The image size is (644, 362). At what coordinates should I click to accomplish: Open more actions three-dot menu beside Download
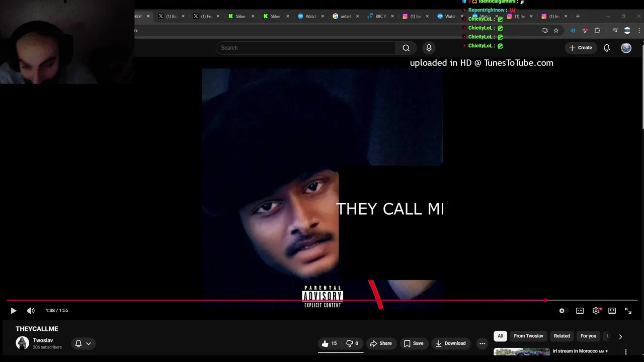(482, 343)
